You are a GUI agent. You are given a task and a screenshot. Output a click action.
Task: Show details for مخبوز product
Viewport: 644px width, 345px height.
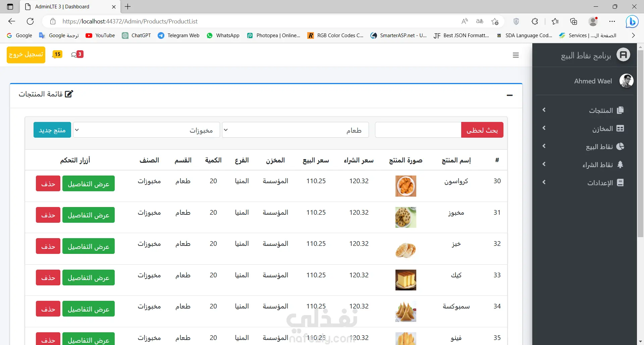[89, 215]
